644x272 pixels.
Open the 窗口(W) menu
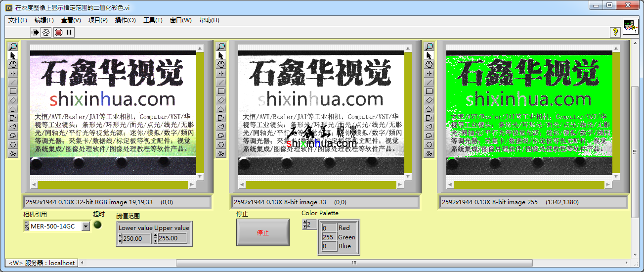coord(180,20)
